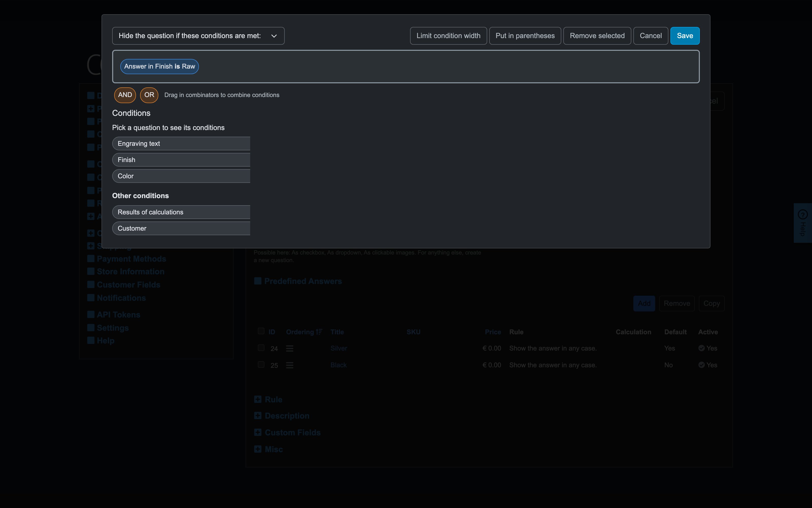Sort by the Ordering column icon
Screen dimensions: 812x508
pos(319,332)
